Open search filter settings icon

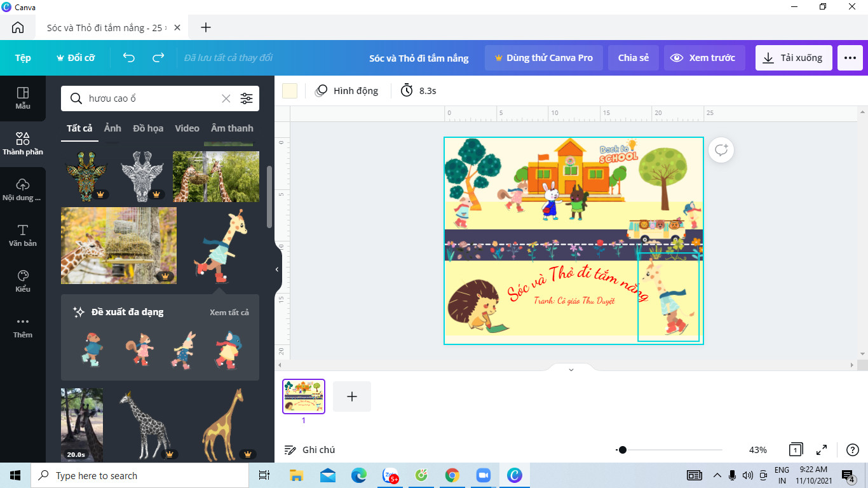[246, 98]
